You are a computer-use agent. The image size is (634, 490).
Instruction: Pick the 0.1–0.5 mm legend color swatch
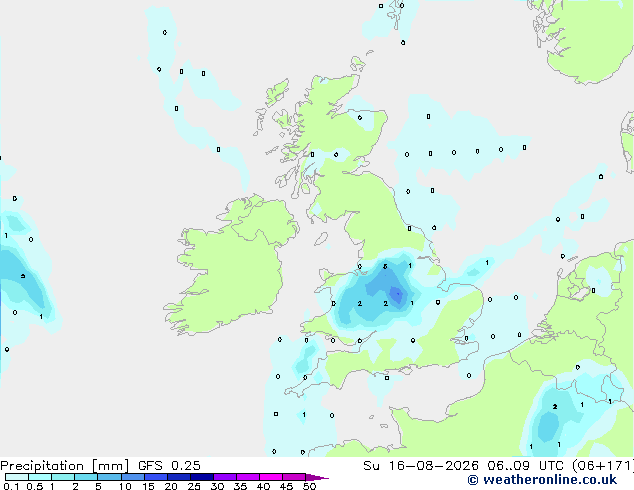tap(17, 477)
